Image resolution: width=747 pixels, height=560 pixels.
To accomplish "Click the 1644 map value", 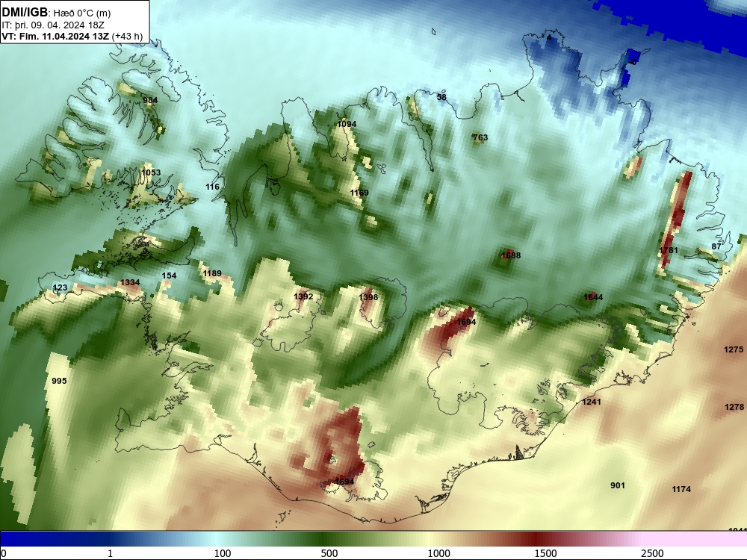I will point(593,297).
